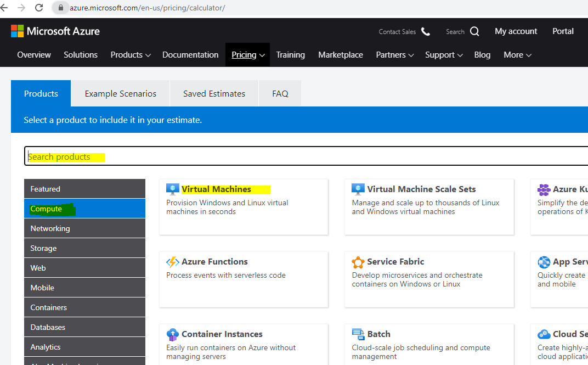Click the Search magnifier icon

click(474, 31)
